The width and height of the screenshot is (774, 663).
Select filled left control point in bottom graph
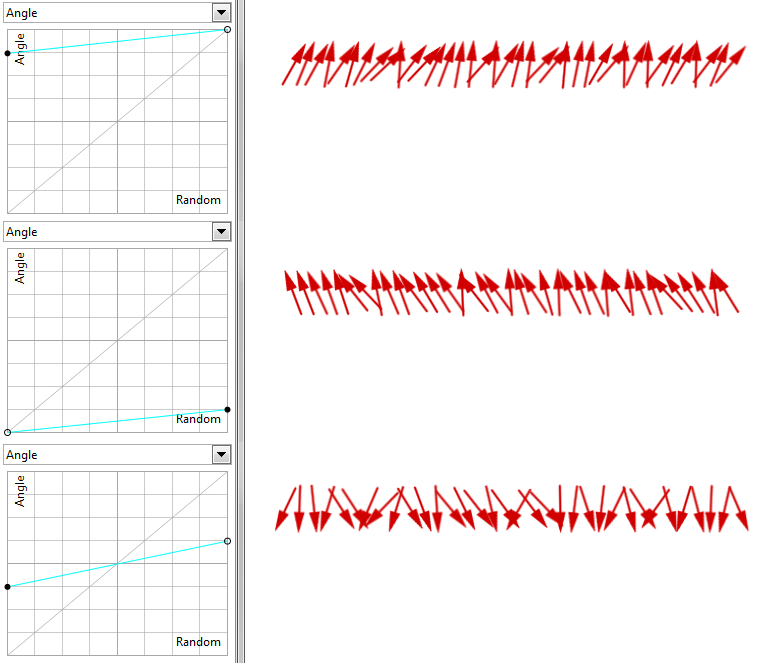tap(7, 587)
